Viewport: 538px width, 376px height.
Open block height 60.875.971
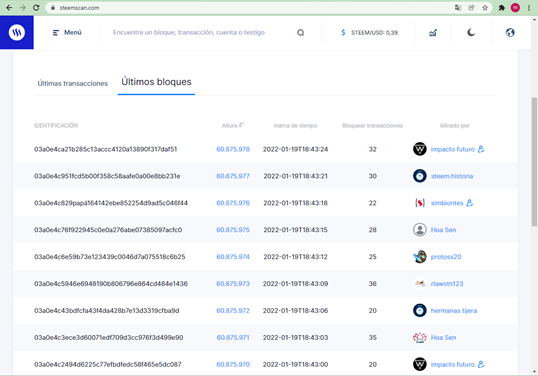(233, 338)
